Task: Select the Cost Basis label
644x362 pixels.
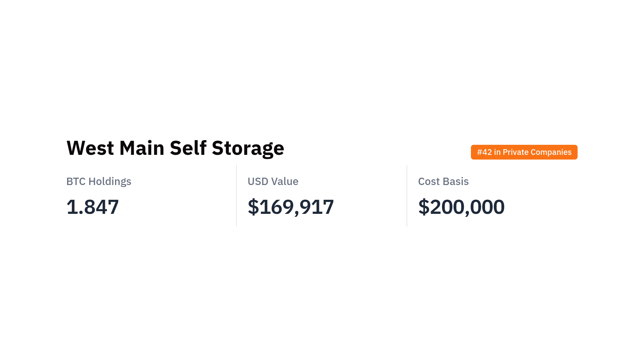Action: (443, 181)
